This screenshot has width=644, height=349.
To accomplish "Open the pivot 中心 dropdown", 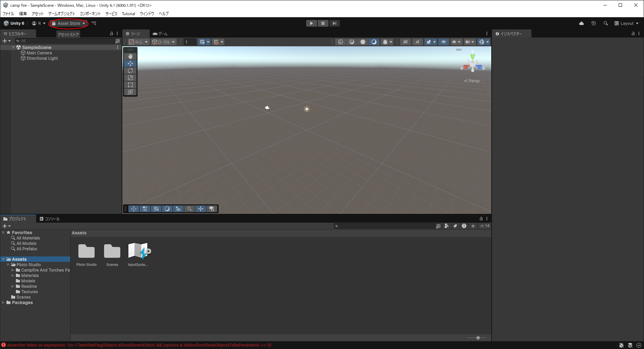I will pos(139,42).
